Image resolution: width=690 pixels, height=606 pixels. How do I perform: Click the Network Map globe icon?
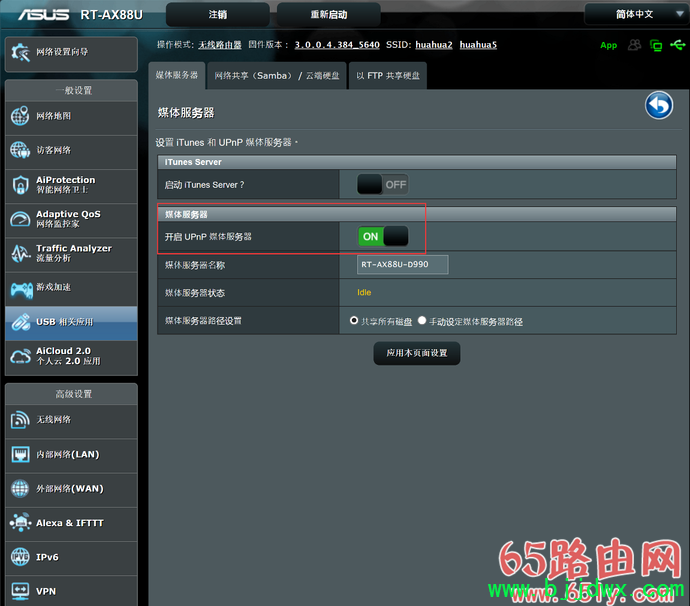[20, 116]
